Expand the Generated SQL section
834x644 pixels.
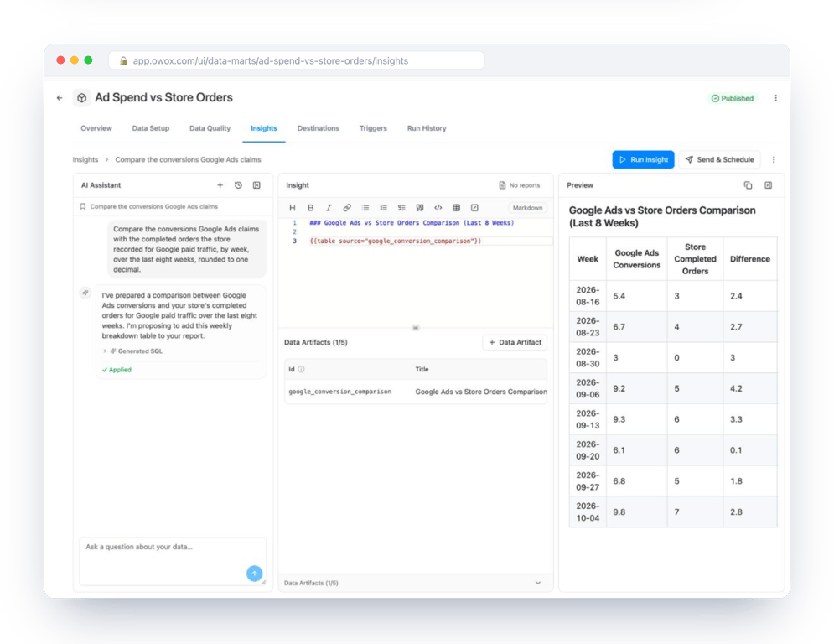click(133, 351)
